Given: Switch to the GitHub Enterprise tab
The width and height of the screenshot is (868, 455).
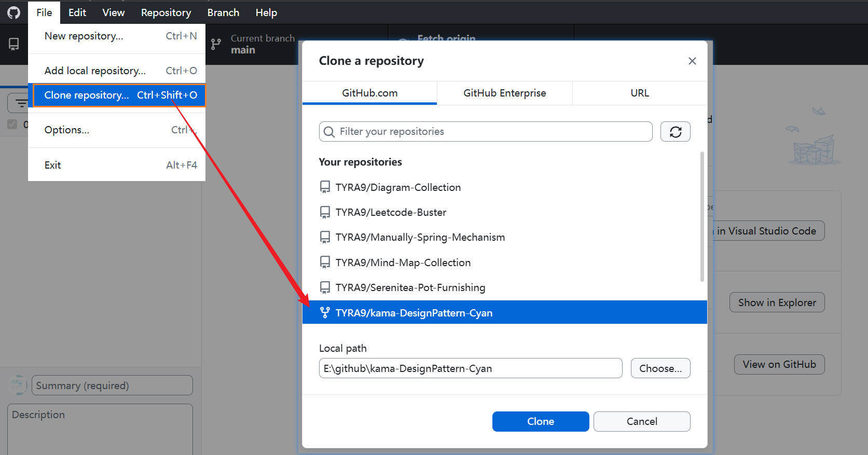Looking at the screenshot, I should [x=504, y=93].
